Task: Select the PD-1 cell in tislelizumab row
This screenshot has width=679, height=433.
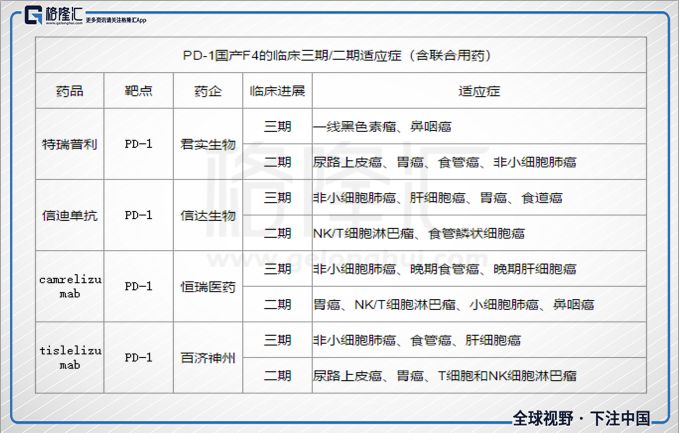Action: 139,358
